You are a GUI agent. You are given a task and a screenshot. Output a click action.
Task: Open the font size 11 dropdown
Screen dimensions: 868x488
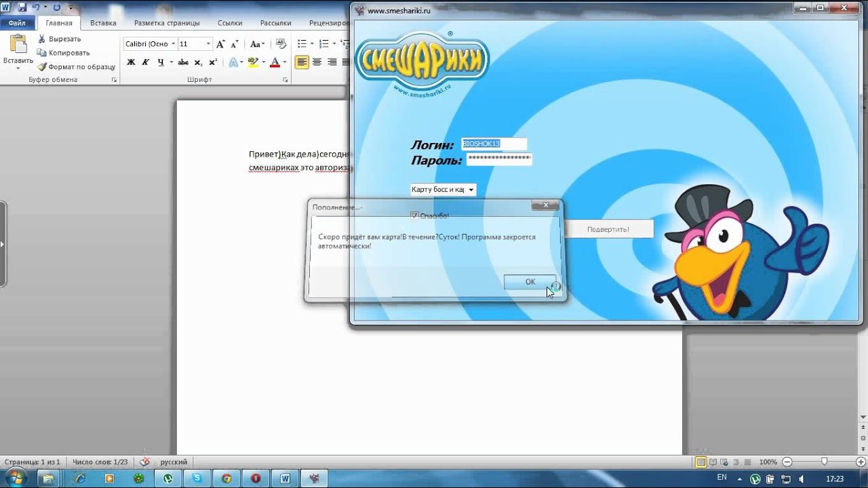[207, 44]
